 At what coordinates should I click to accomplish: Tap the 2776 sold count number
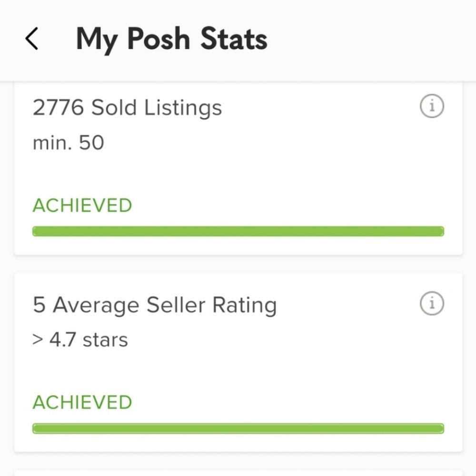(x=59, y=108)
